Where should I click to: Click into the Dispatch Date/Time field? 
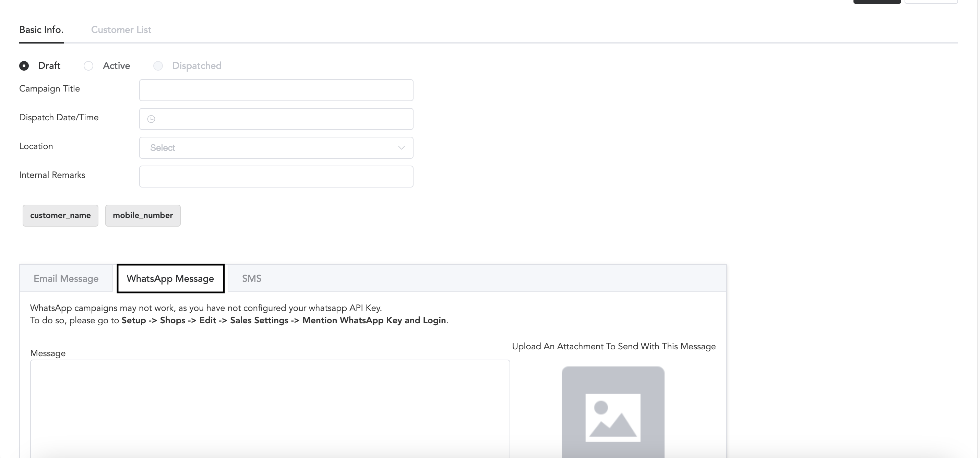coord(282,119)
